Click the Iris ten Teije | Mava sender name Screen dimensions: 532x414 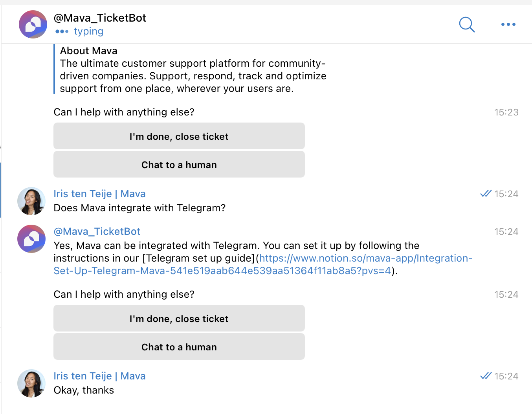(x=100, y=194)
